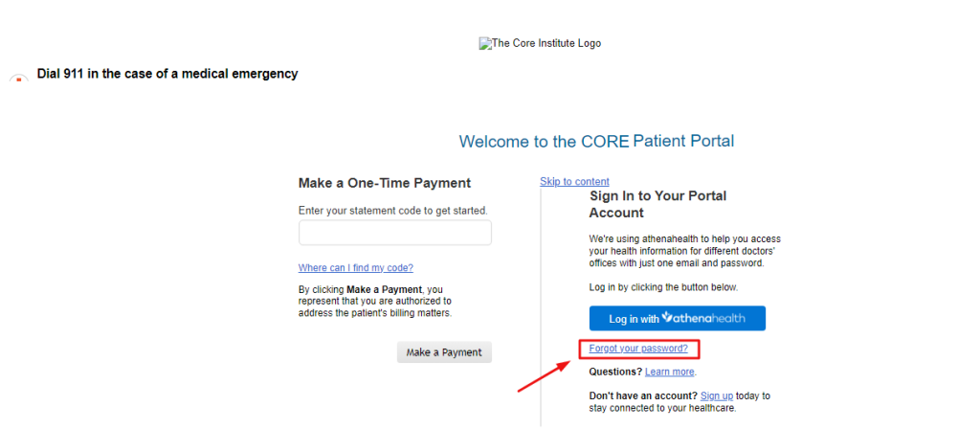Focus the statement code input field

[395, 233]
